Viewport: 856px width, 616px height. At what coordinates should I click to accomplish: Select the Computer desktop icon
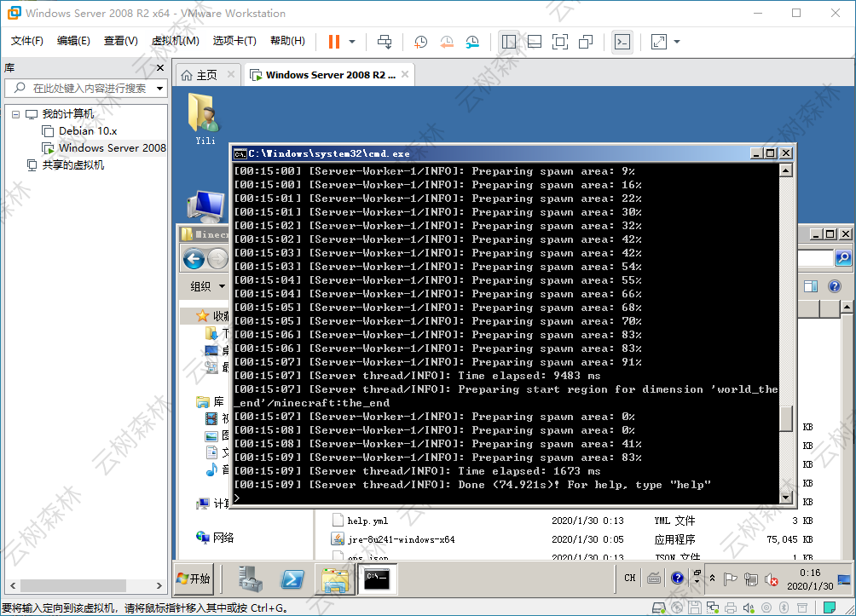[206, 206]
